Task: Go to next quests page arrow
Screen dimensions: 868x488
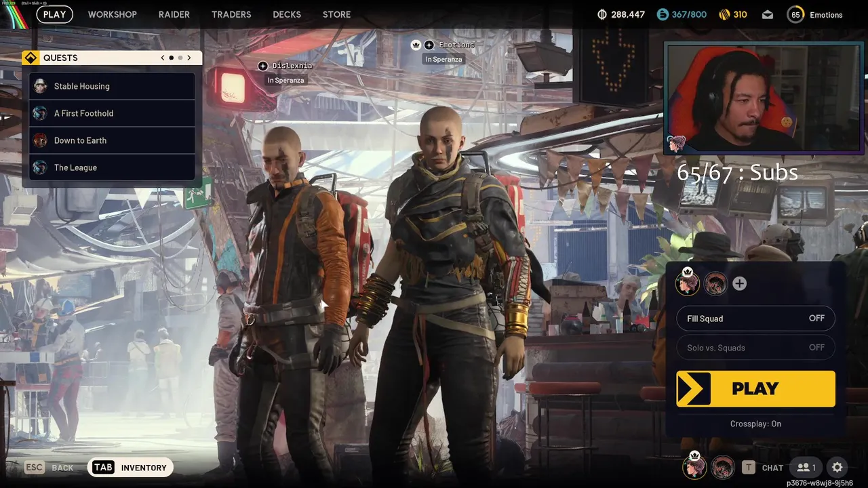Action: (189, 58)
